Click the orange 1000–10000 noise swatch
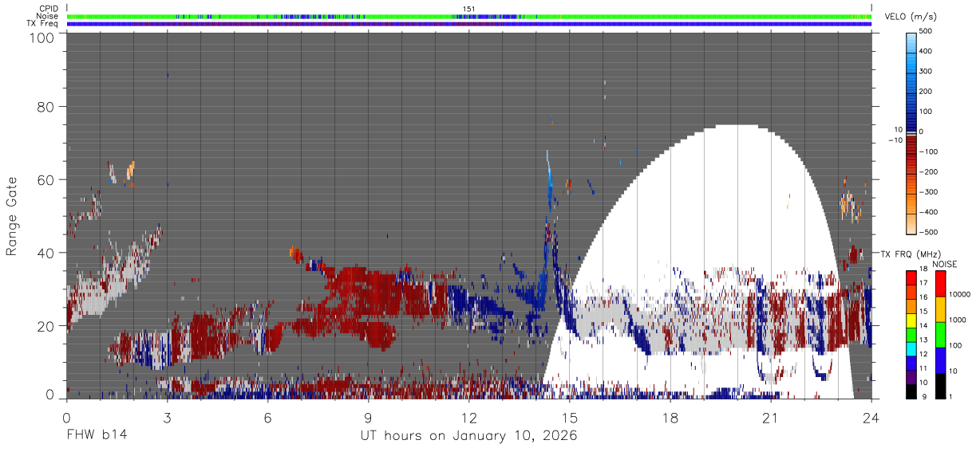The image size is (980, 452). (x=940, y=309)
